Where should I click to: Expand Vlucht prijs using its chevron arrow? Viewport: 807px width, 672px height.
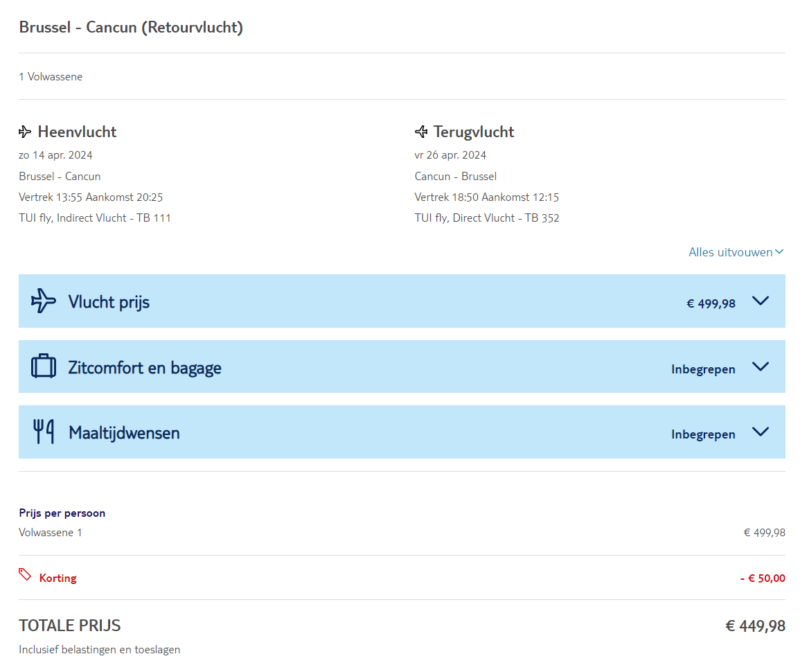point(761,301)
